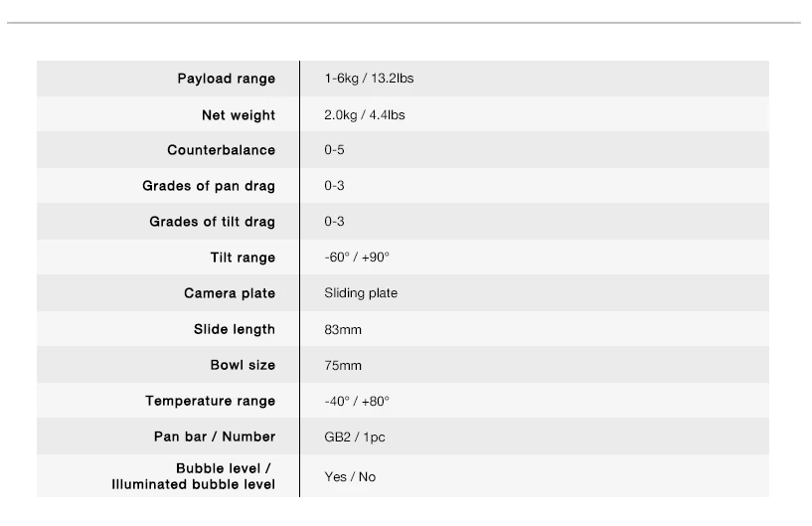Click the Temperature range label

210,401
